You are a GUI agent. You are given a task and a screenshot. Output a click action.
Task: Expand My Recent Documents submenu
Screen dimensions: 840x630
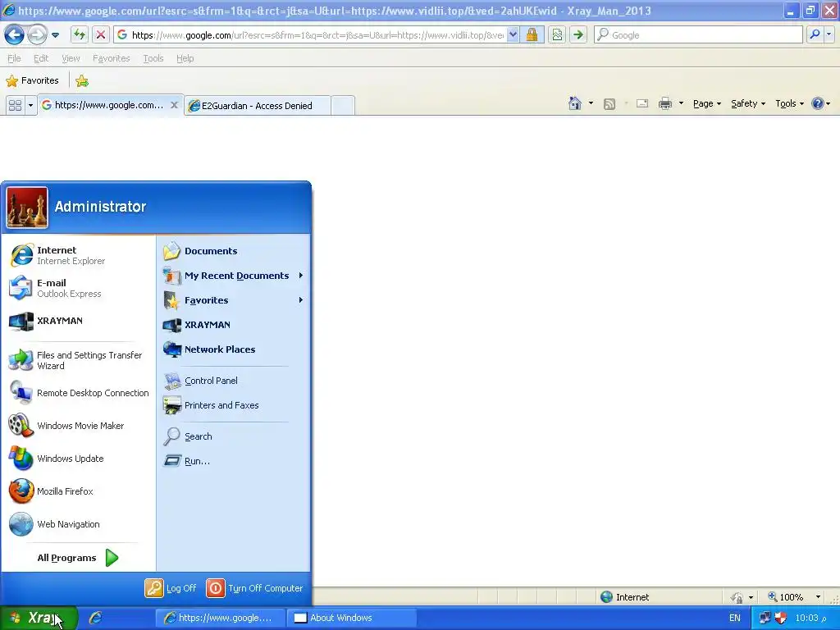tap(234, 276)
